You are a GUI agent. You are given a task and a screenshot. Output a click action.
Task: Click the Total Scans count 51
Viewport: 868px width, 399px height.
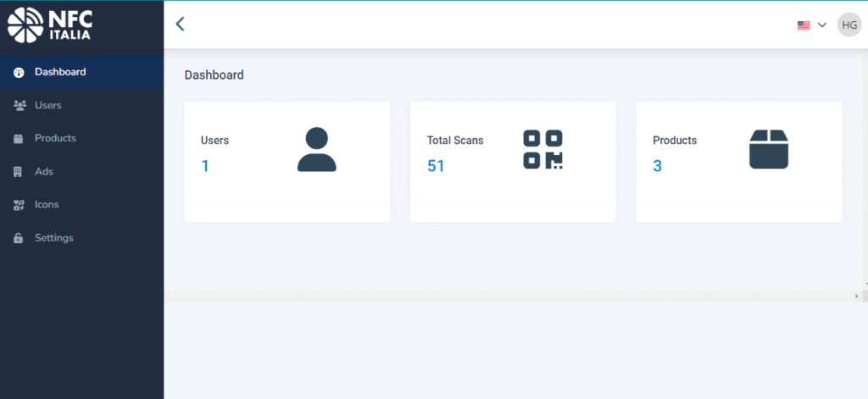tap(436, 166)
